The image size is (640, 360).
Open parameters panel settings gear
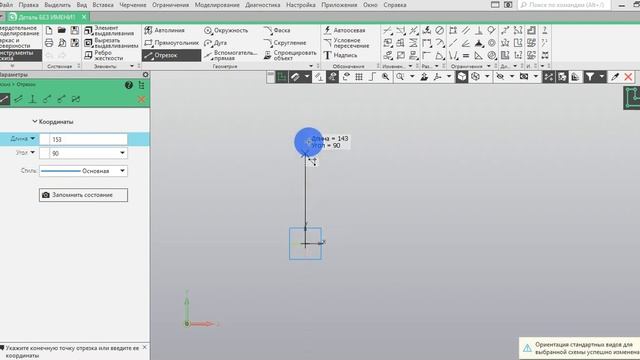[x=145, y=75]
